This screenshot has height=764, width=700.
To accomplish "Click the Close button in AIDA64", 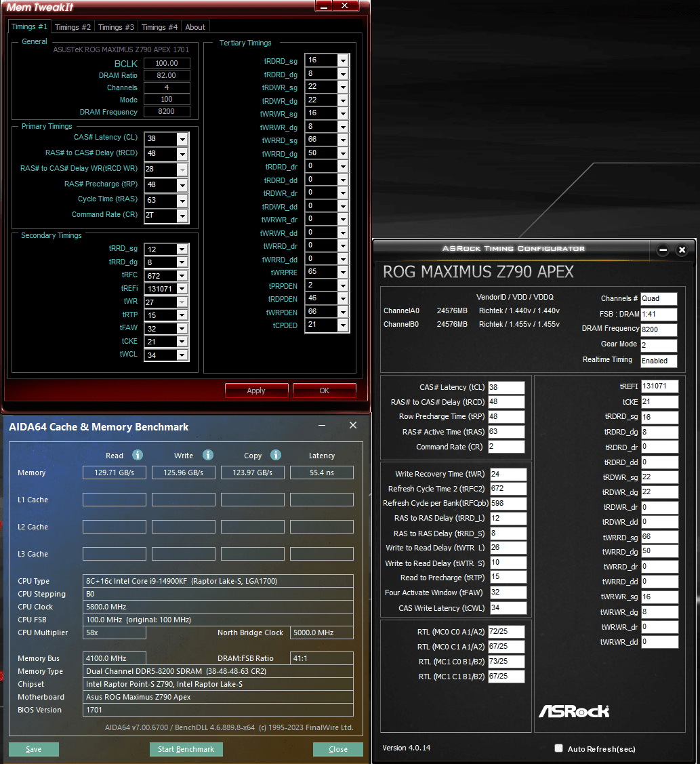I will pyautogui.click(x=338, y=749).
